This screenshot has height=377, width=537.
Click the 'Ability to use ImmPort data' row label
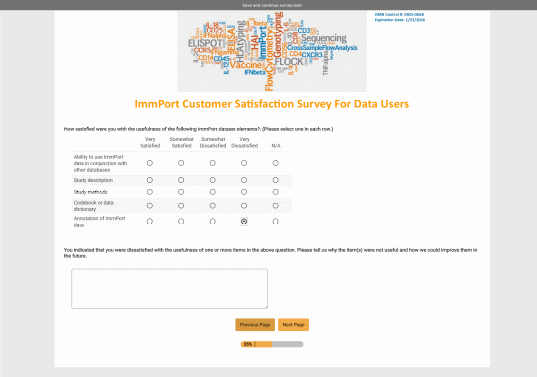click(100, 163)
